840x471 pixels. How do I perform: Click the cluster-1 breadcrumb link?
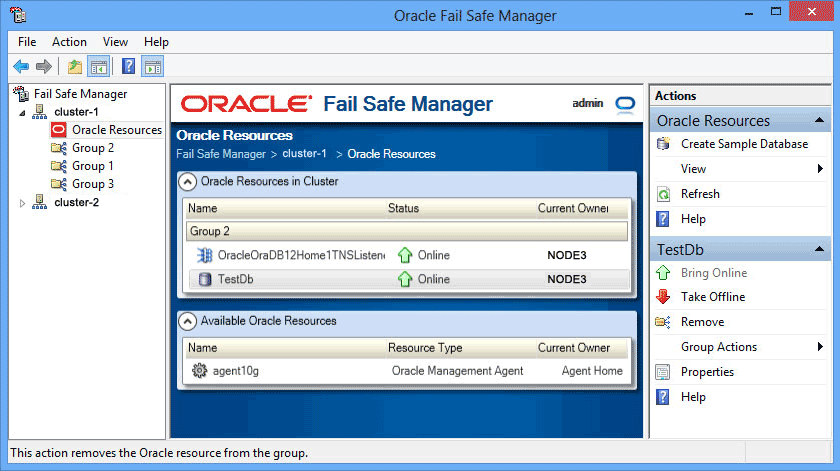[x=304, y=154]
